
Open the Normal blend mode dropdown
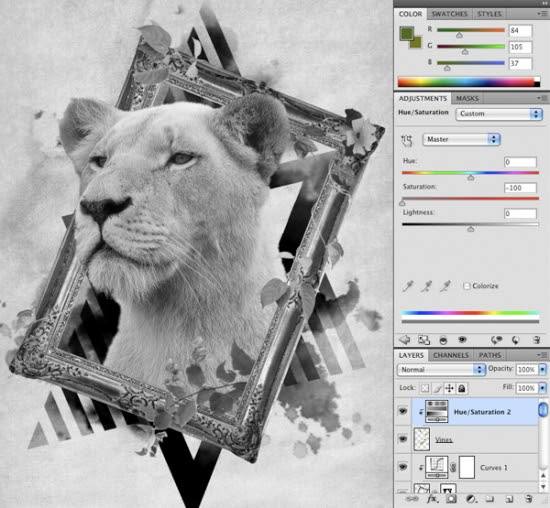(x=441, y=369)
